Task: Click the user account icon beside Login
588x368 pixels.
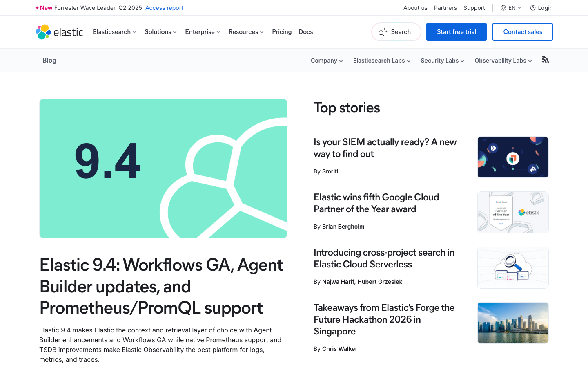Action: pyautogui.click(x=533, y=8)
